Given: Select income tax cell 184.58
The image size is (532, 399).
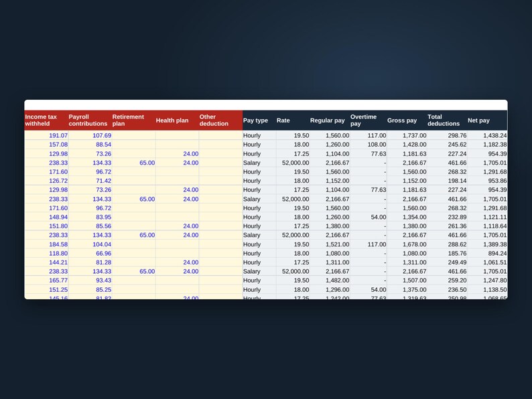Looking at the screenshot, I should click(x=46, y=244).
